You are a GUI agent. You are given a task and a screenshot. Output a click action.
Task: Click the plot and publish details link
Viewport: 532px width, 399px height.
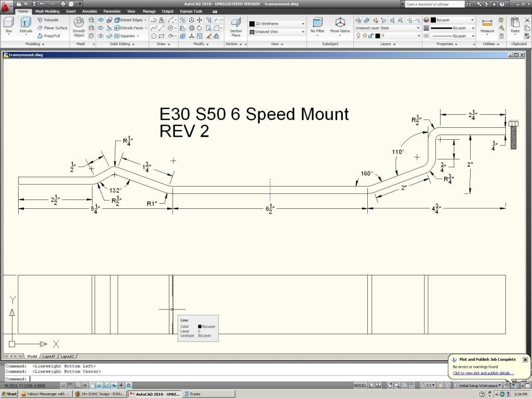[x=483, y=373]
